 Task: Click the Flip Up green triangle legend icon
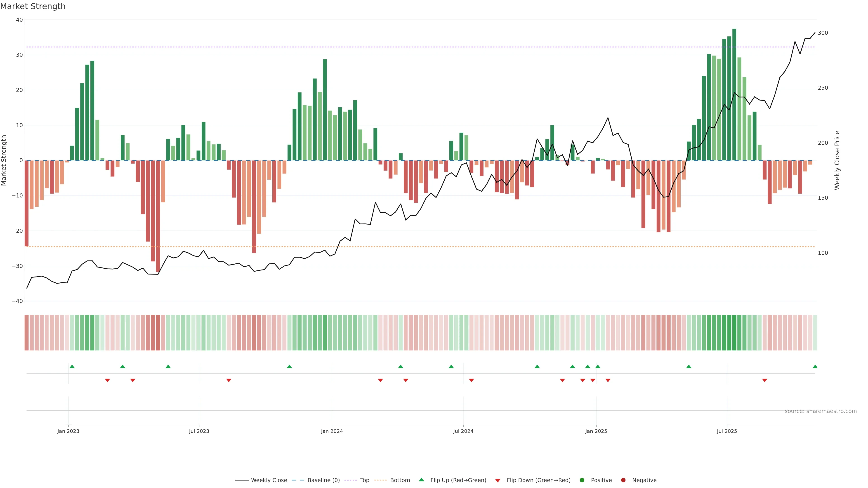pos(421,480)
